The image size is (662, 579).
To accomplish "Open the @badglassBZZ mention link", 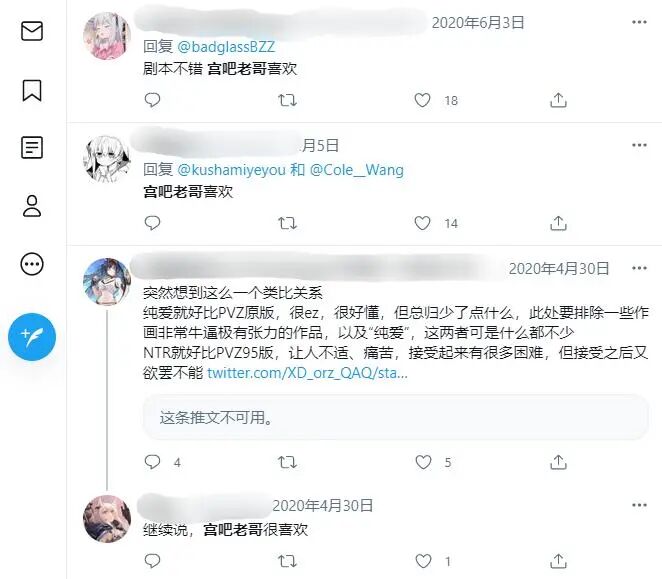I will tap(226, 46).
